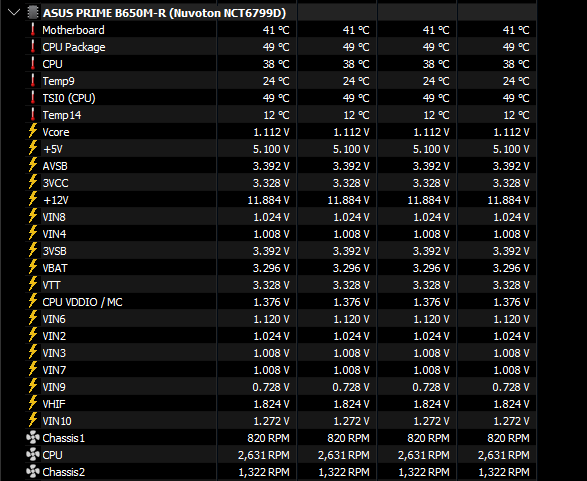
Task: Select the VIN8 voltage label
Action: [54, 217]
